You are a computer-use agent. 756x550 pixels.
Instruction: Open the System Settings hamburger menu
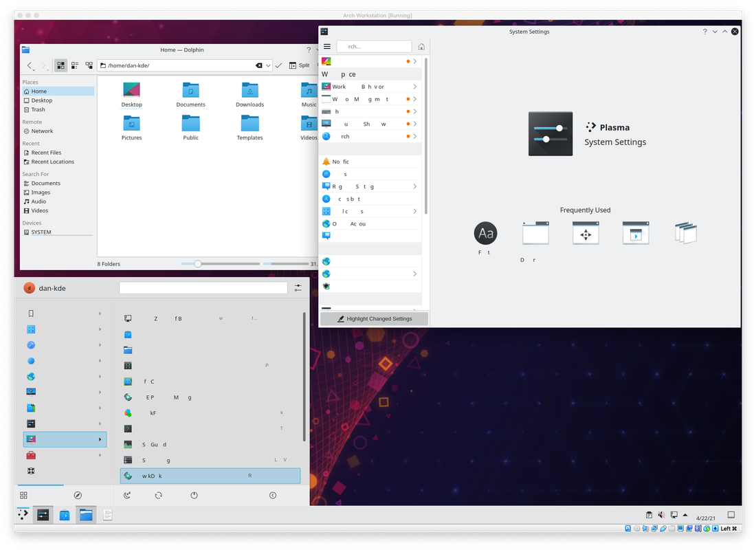click(327, 47)
